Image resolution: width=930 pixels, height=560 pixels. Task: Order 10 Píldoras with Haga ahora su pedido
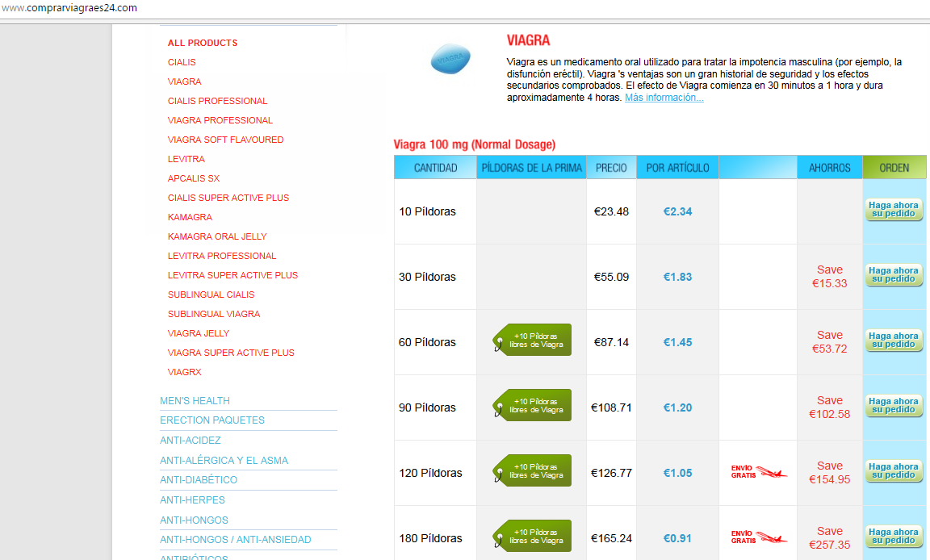894,210
